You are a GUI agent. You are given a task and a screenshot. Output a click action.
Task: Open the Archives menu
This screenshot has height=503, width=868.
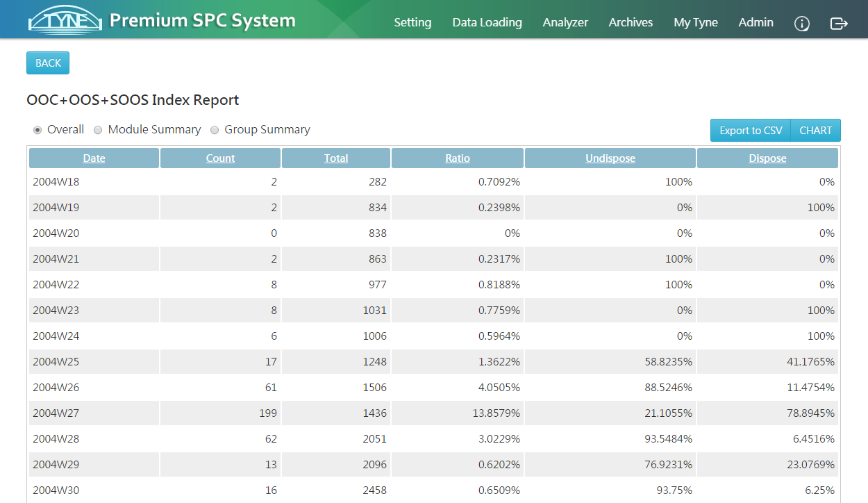631,22
